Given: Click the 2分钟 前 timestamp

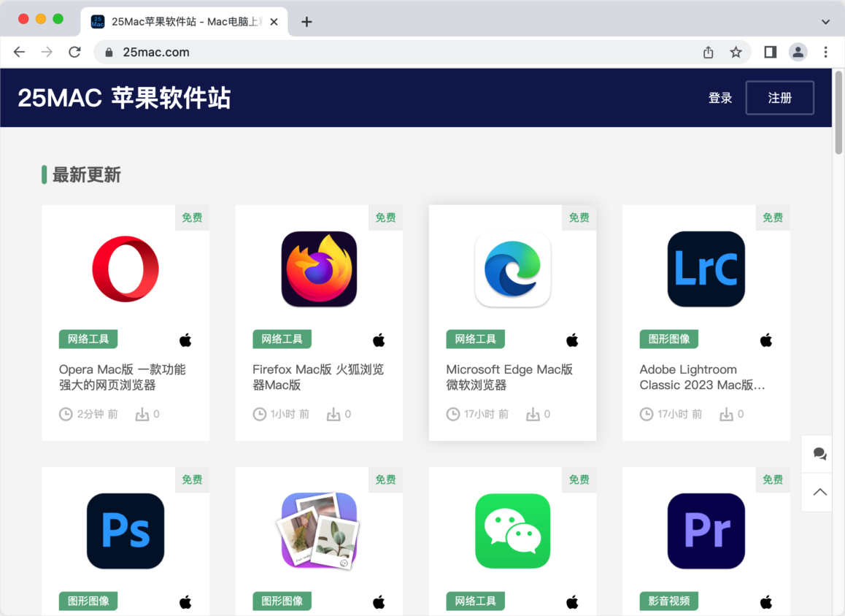Looking at the screenshot, I should coord(97,414).
